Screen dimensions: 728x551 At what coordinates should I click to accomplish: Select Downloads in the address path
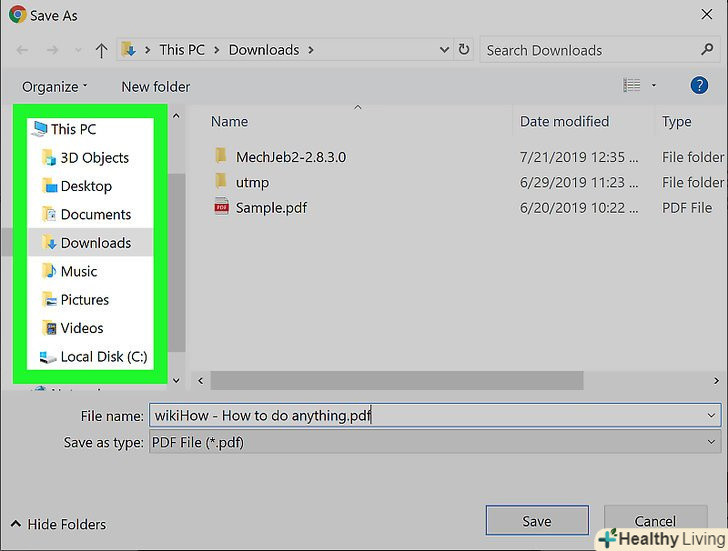[x=264, y=50]
